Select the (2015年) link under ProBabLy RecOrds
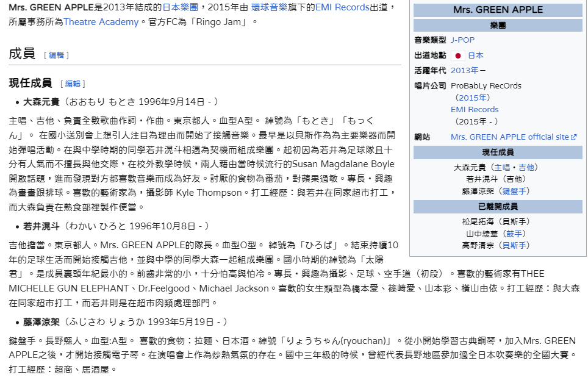Viewport: 588px width, 383px height. 473,98
